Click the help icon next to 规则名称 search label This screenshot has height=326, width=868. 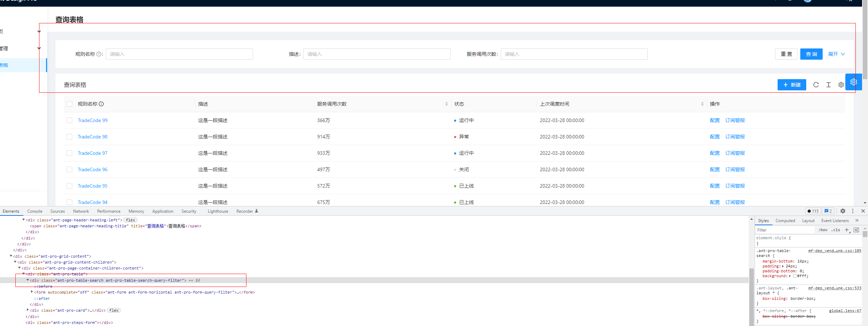coord(99,54)
